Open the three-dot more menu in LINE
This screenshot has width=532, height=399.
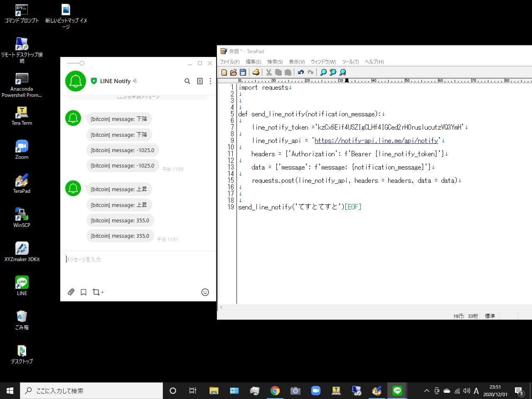[x=210, y=81]
